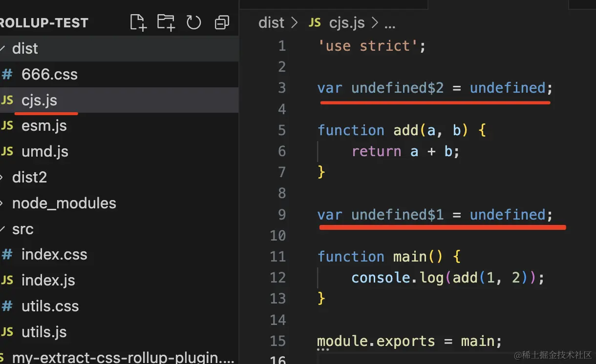The width and height of the screenshot is (596, 364).
Task: Click line number 15 in gutter
Action: pos(278,341)
